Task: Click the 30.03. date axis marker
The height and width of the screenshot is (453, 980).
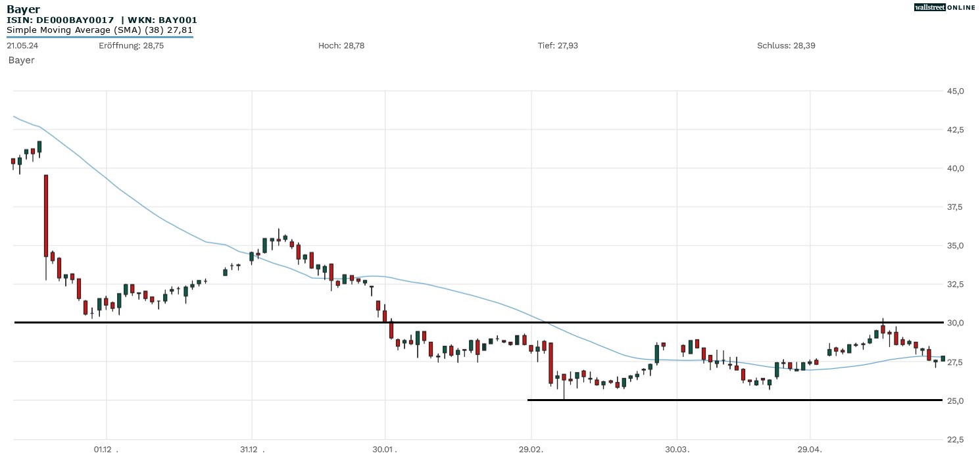Action: 677,449
